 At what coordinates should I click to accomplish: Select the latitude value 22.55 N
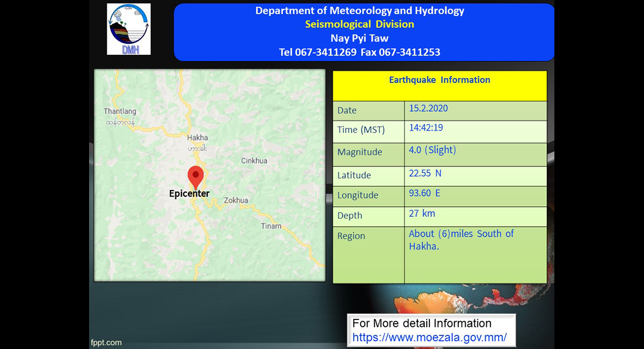pos(425,173)
